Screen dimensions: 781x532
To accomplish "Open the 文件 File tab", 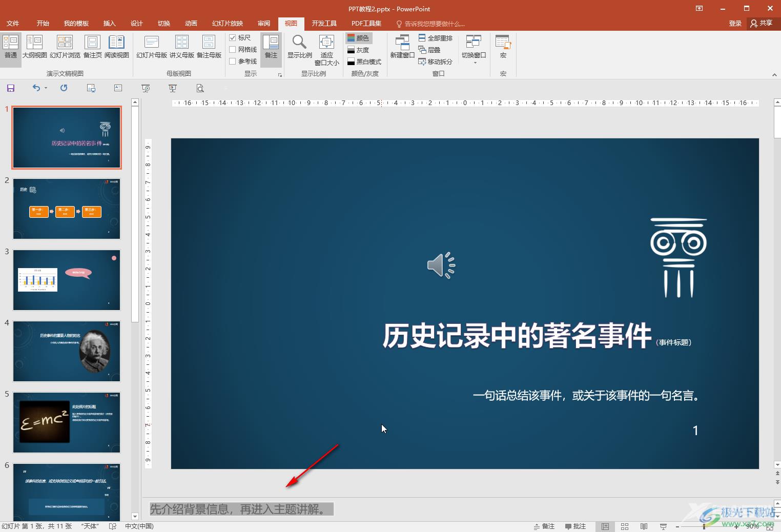I will click(x=13, y=24).
